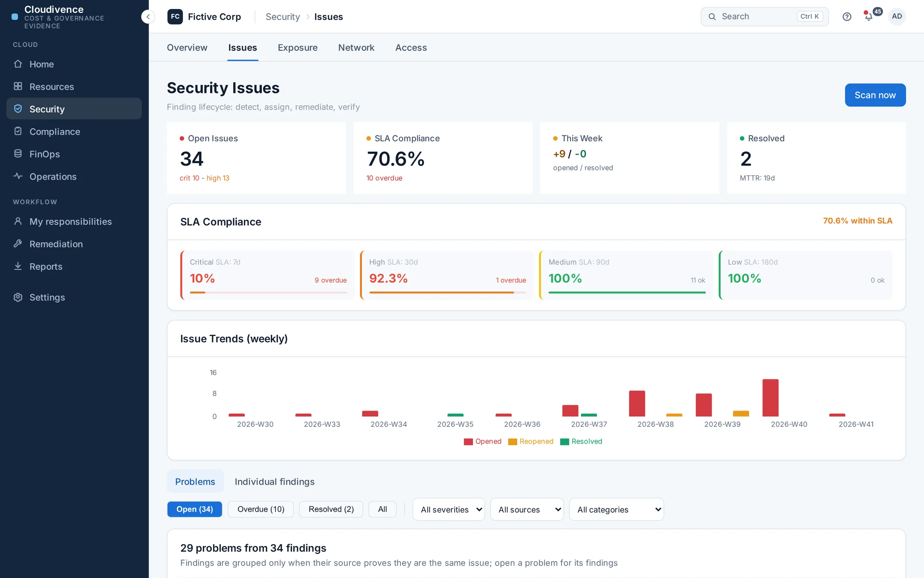Switch to the Overview tab

(x=187, y=48)
